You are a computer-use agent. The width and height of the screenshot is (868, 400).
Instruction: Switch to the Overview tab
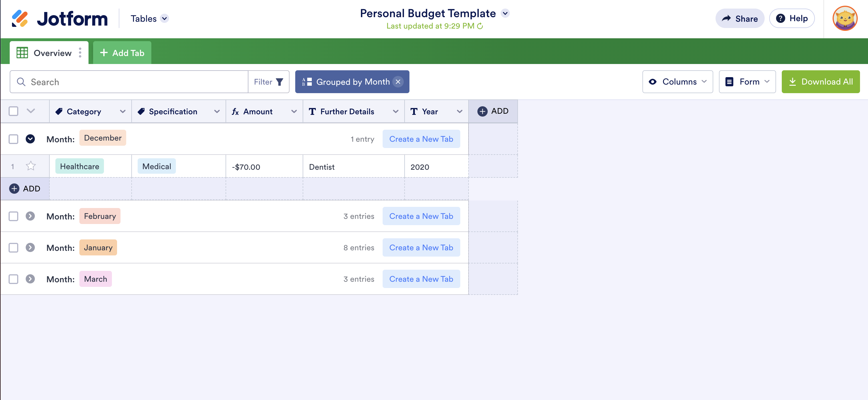click(52, 53)
